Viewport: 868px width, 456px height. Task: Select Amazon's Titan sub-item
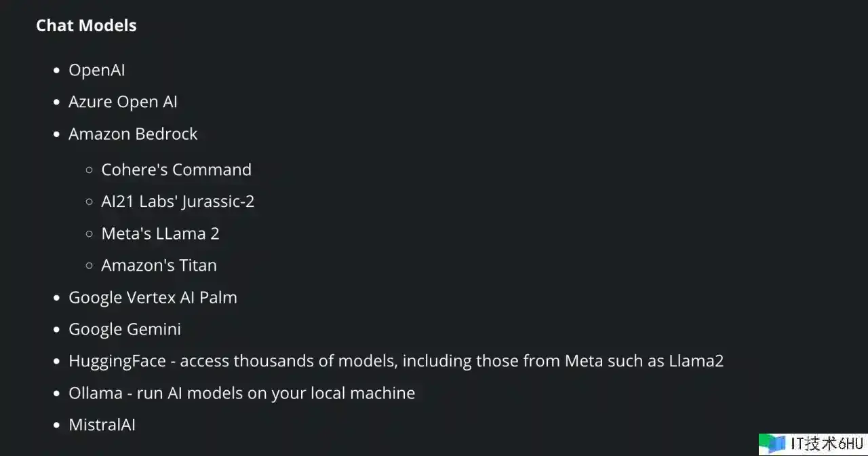click(x=159, y=265)
